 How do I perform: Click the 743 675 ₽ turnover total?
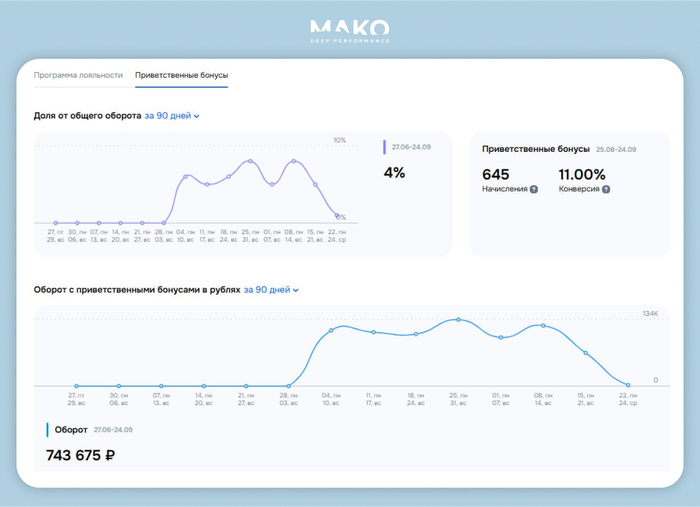[80, 455]
